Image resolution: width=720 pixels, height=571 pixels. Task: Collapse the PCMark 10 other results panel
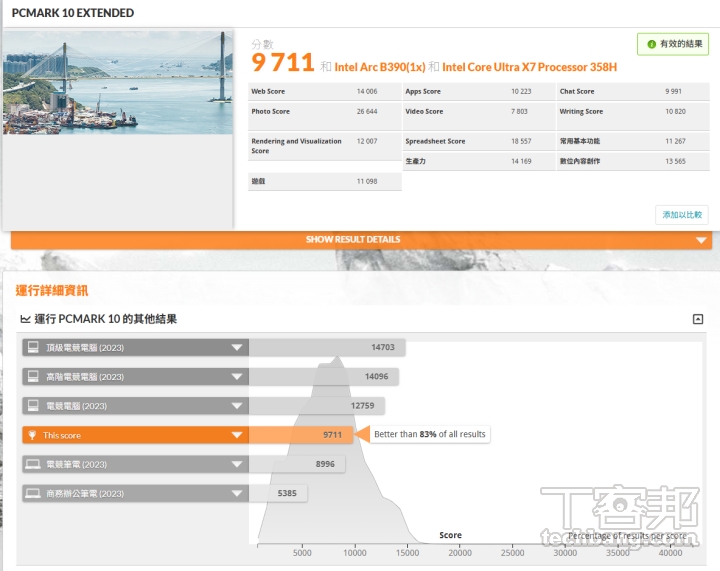click(698, 319)
